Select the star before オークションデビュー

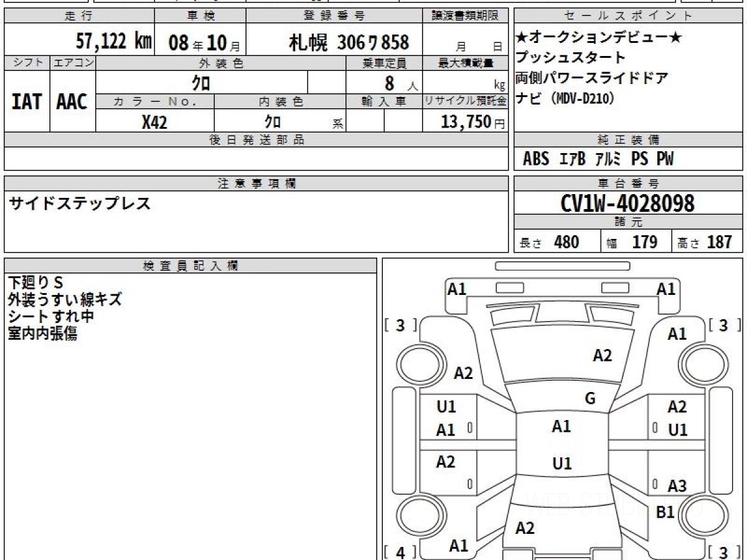pos(522,38)
